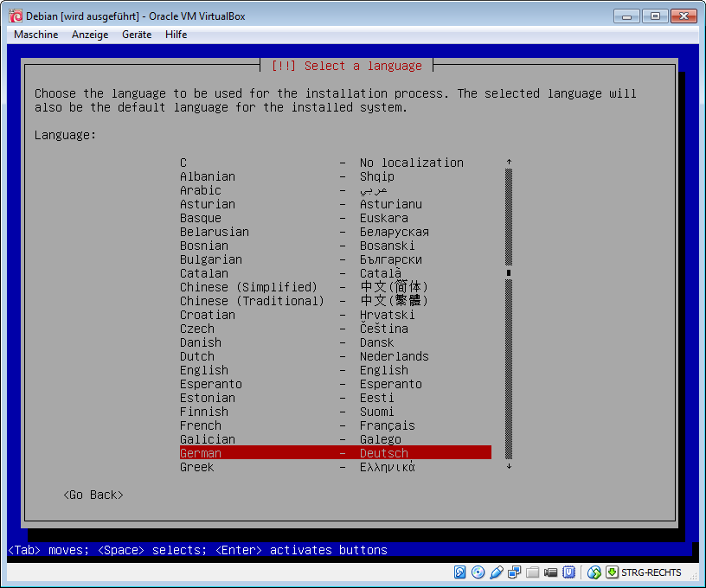Click the STRG-RECHTS host key label
The width and height of the screenshot is (706, 588).
click(651, 572)
